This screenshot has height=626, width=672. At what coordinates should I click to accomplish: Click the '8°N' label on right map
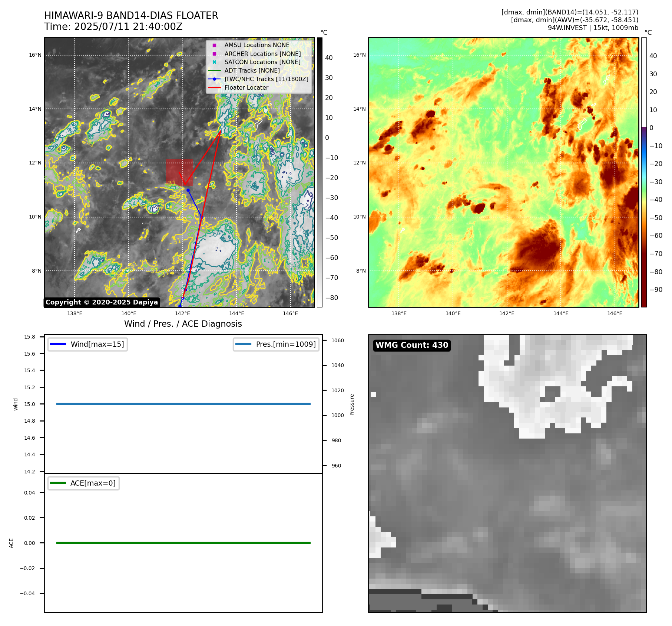[361, 271]
